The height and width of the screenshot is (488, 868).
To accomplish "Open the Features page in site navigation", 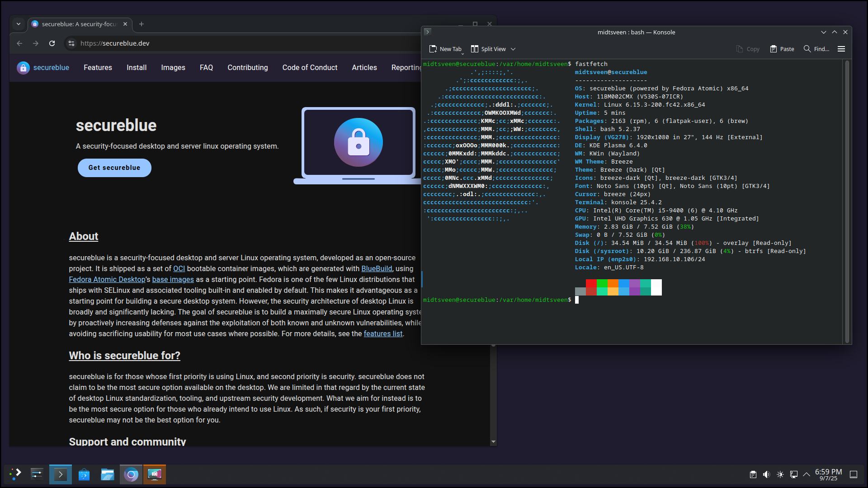I will pos(98,67).
